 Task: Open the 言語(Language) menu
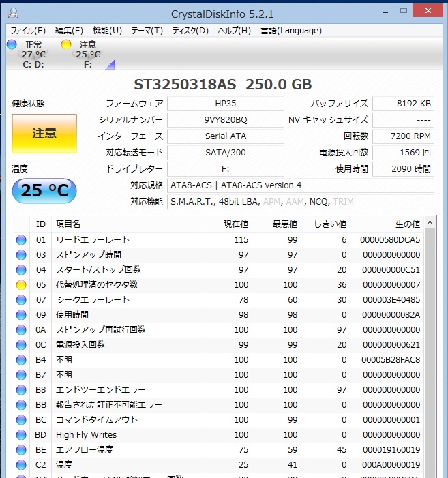point(291,31)
